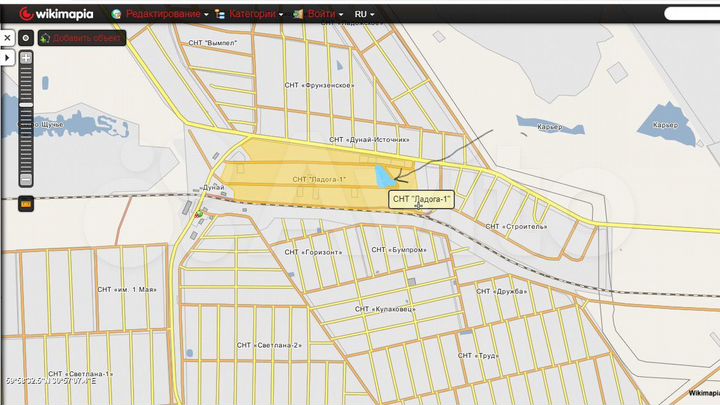Click the 'СНТ "Ладога-1"' tooltip label
The height and width of the screenshot is (405, 720).
tap(422, 199)
